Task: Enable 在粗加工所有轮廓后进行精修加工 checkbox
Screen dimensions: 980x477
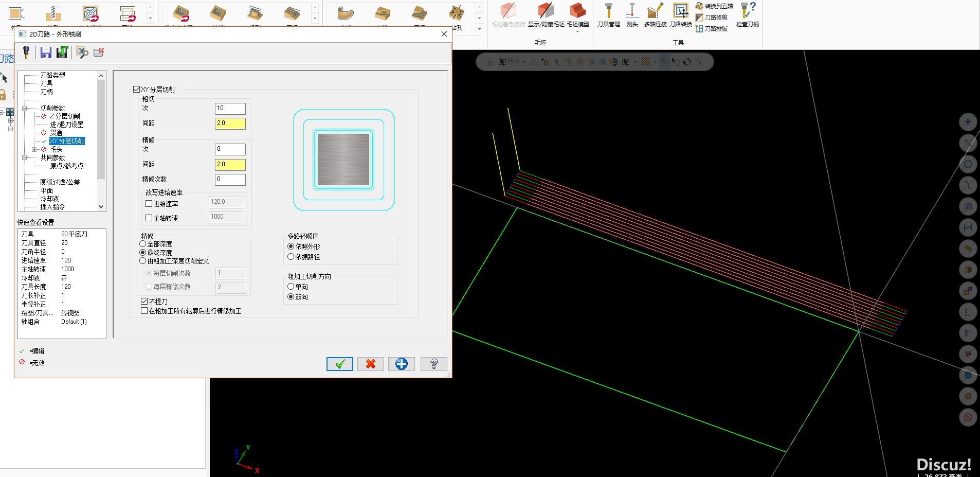Action: click(x=144, y=311)
